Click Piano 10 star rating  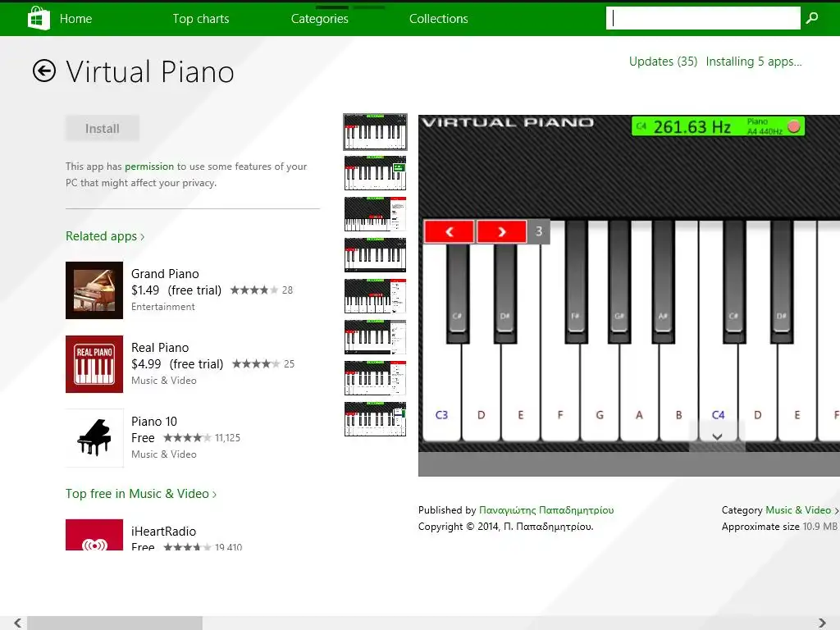coord(187,438)
